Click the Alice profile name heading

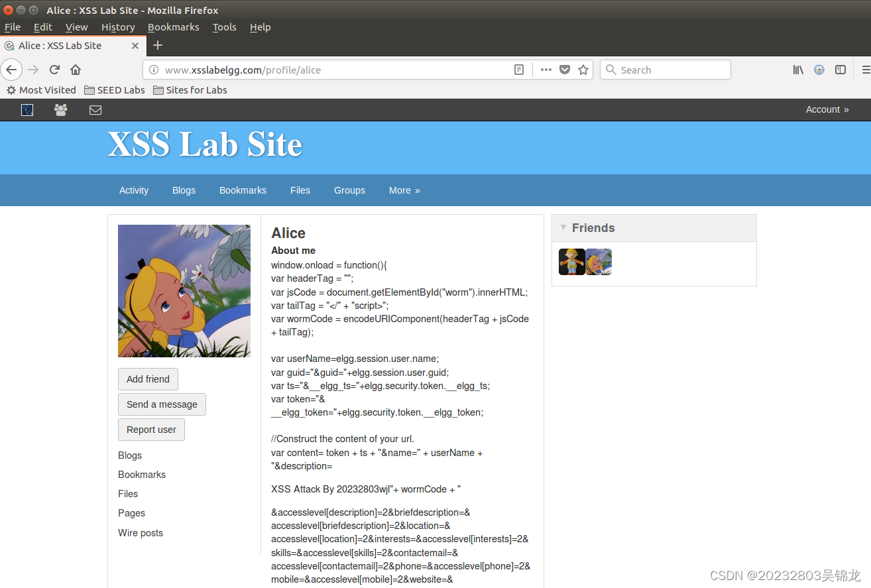[x=288, y=233]
